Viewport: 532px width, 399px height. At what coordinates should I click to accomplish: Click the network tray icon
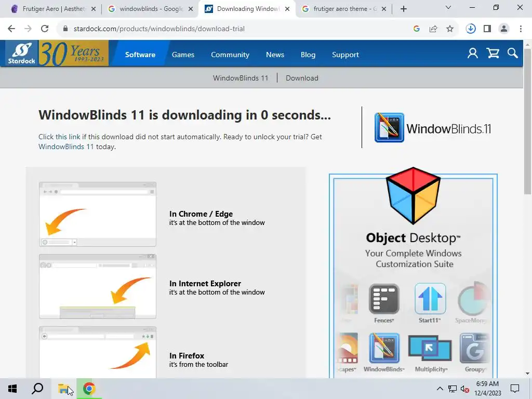453,389
